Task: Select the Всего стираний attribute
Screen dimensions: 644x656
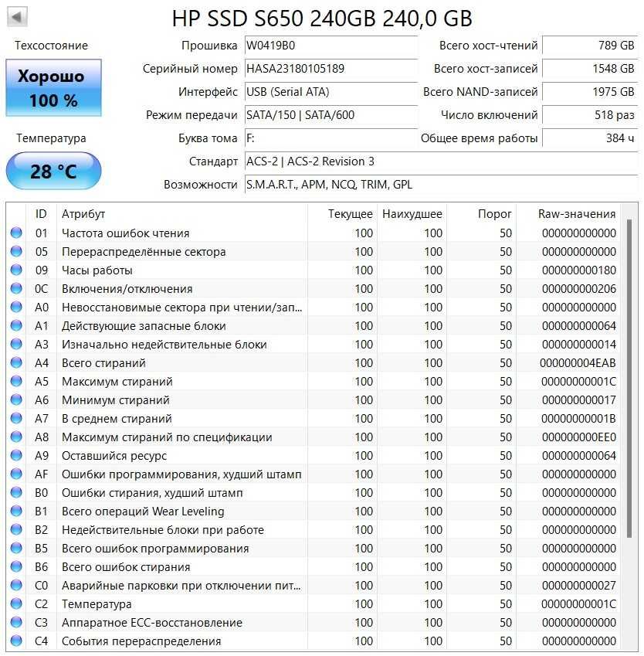Action: 314,362
